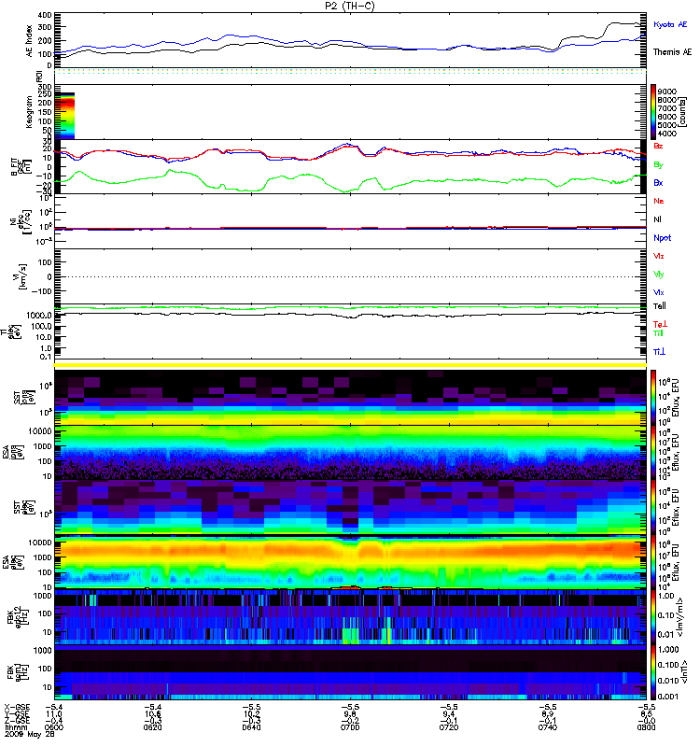
Task: Click the FBK edc12 Hz axis label
Action: coord(16,617)
